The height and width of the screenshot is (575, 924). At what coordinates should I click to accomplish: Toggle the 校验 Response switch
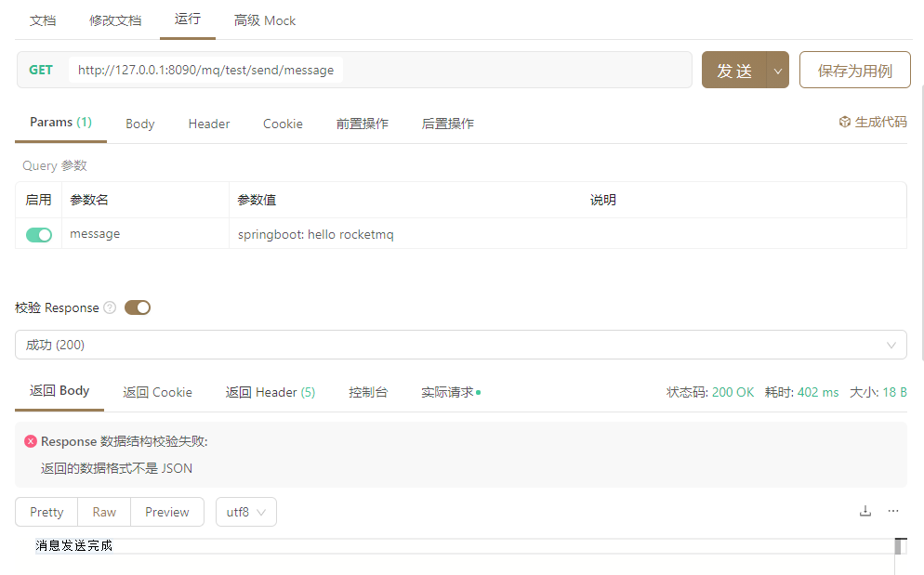pos(138,307)
